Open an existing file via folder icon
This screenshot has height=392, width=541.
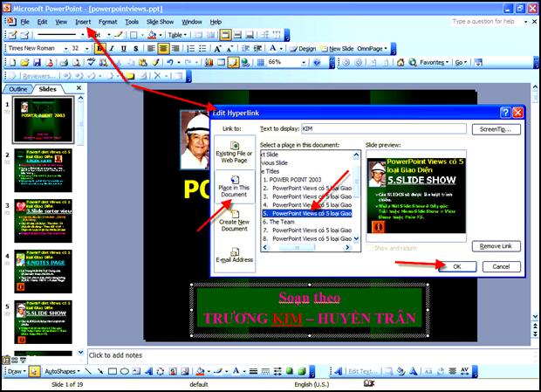[24, 63]
